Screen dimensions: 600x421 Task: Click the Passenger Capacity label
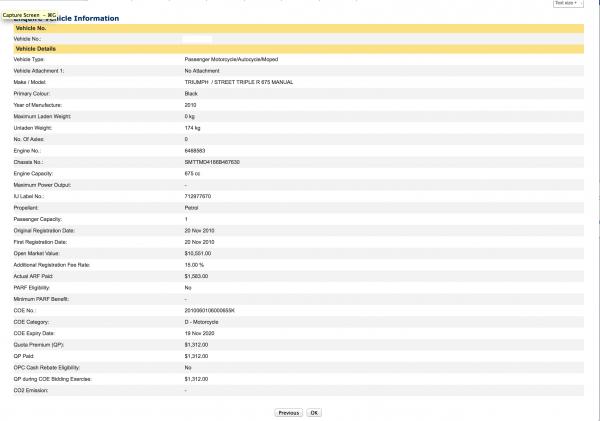(38, 219)
